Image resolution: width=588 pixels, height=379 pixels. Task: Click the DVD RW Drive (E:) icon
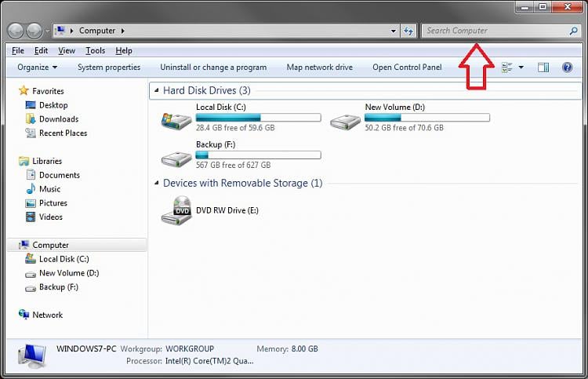click(176, 210)
